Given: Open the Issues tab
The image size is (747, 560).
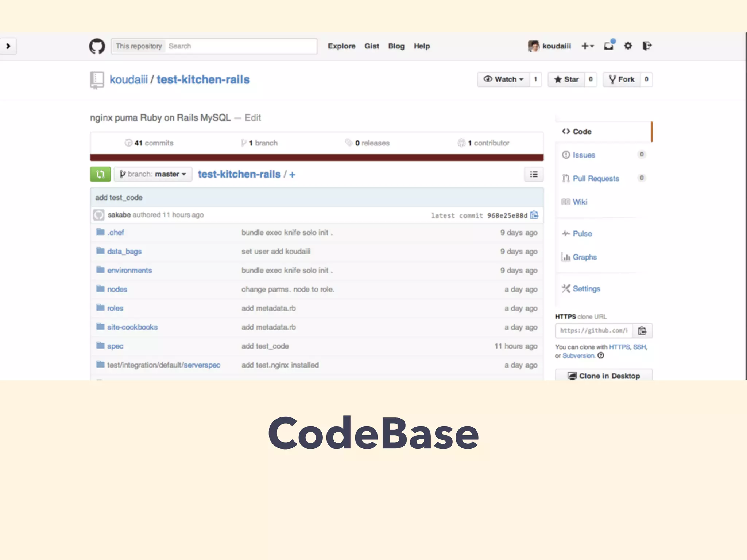Looking at the screenshot, I should pyautogui.click(x=584, y=155).
